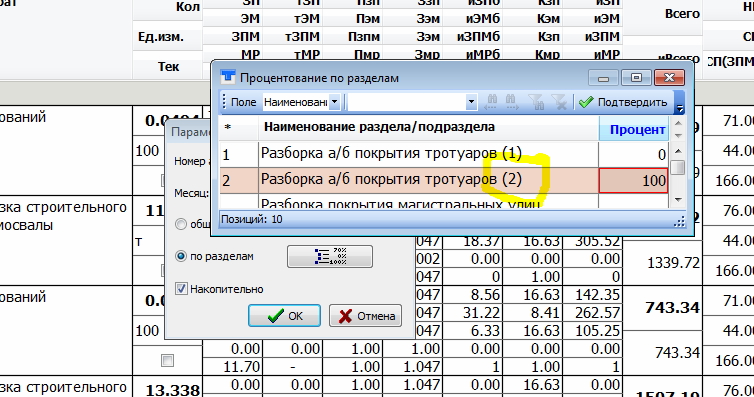754x397 pixels.
Task: Cancel the dialog with Отмена
Action: (x=365, y=316)
